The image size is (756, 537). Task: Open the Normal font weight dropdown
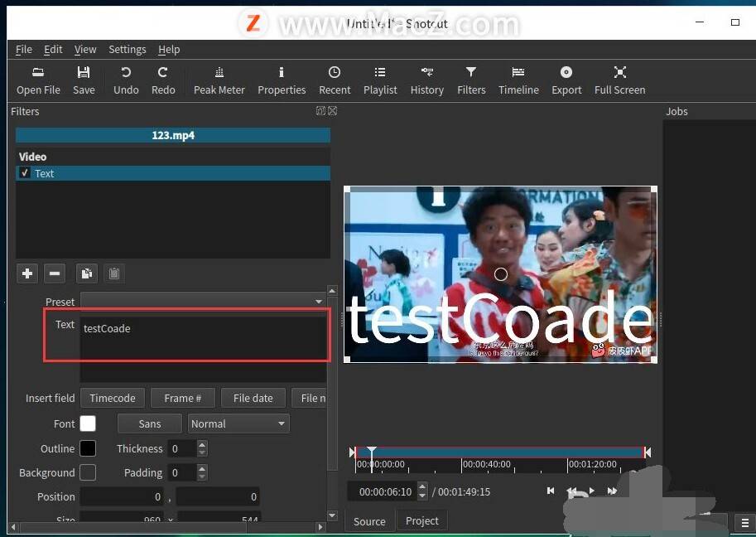click(238, 423)
